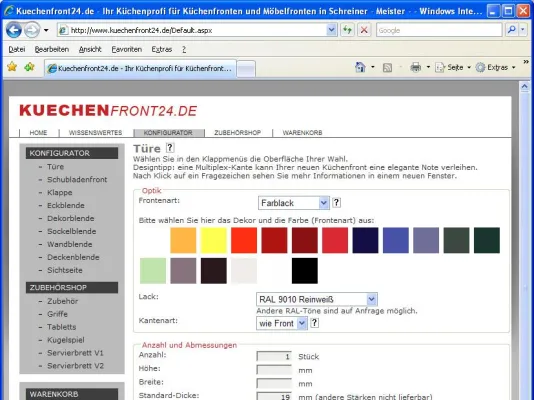Viewport: 534px width, 400px height.
Task: Click the red Stop loading icon
Action: tap(364, 30)
